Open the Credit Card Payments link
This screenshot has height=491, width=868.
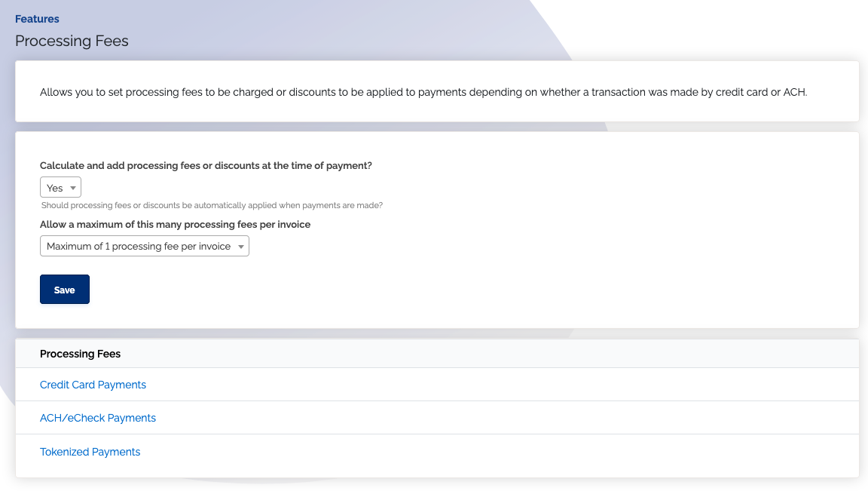(93, 385)
